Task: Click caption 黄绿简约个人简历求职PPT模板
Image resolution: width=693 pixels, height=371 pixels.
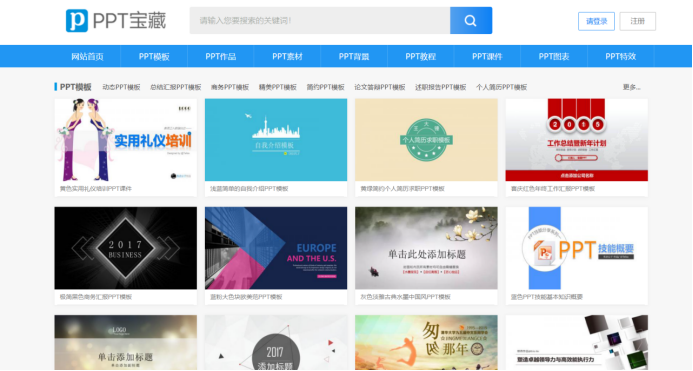Action: point(403,189)
